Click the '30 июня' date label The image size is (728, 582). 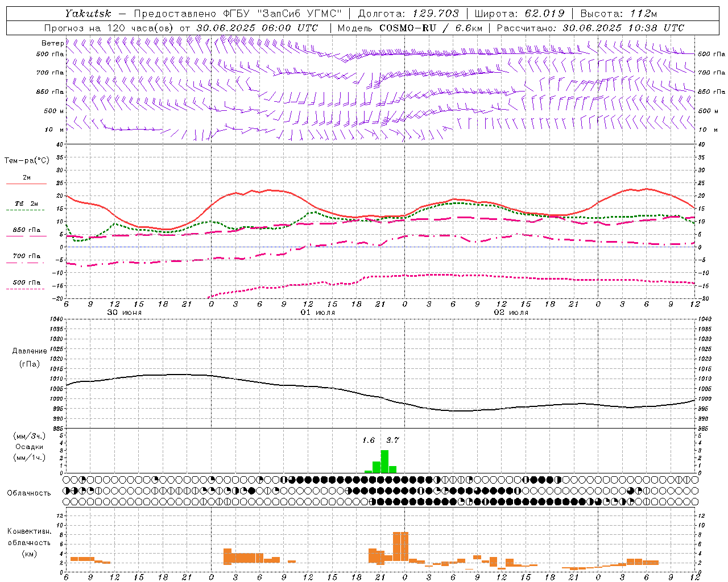pos(125,313)
